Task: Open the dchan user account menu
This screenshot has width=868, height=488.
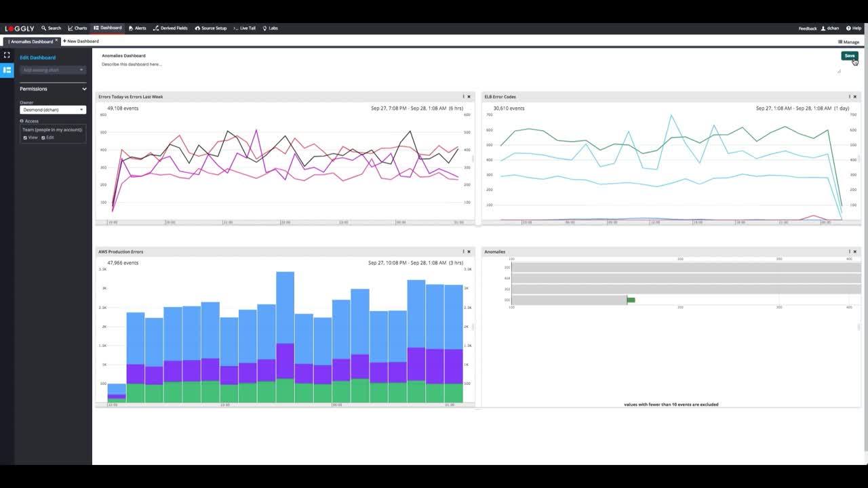Action: [x=830, y=28]
